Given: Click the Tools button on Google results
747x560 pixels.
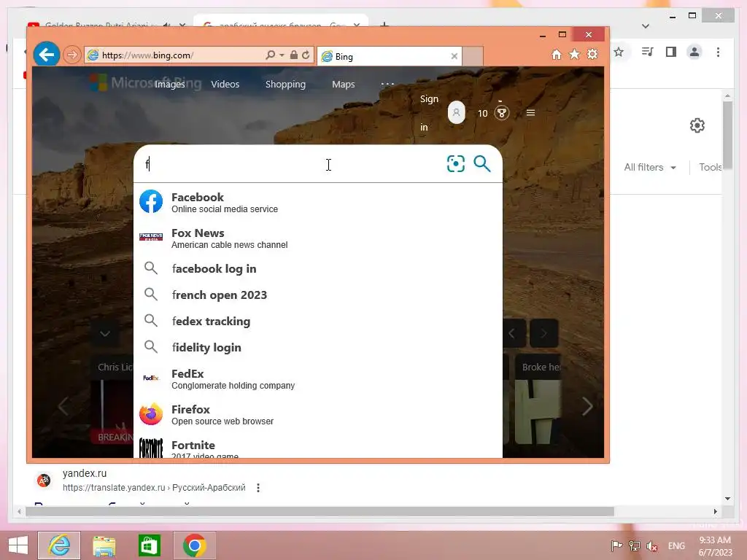Looking at the screenshot, I should click(x=711, y=167).
